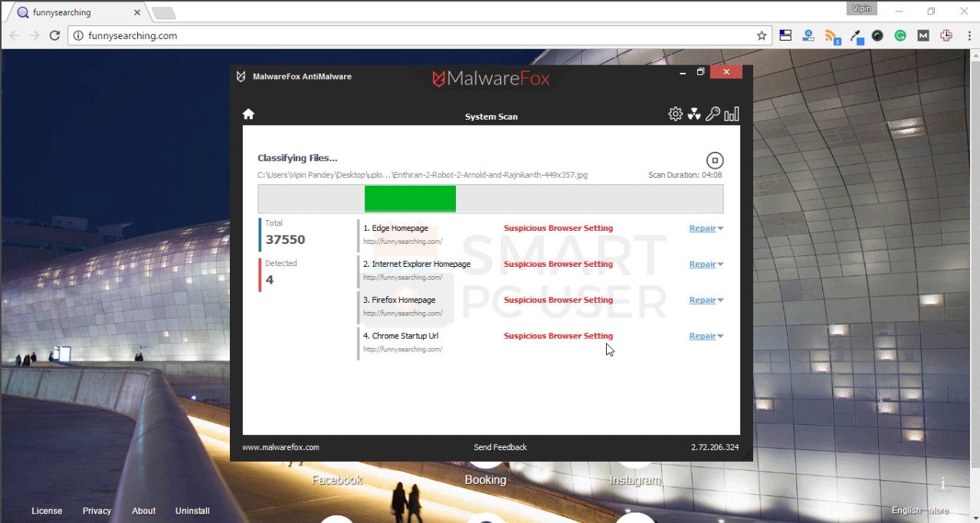
Task: Open the eyedropper color picker extension
Action: pyautogui.click(x=857, y=36)
